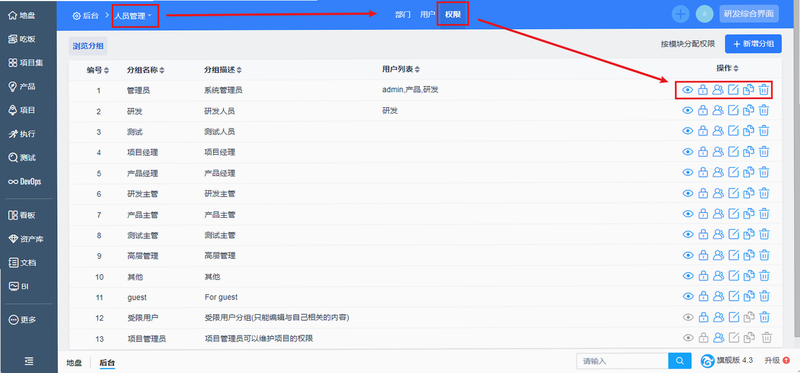Click the search magnifier button

680,361
